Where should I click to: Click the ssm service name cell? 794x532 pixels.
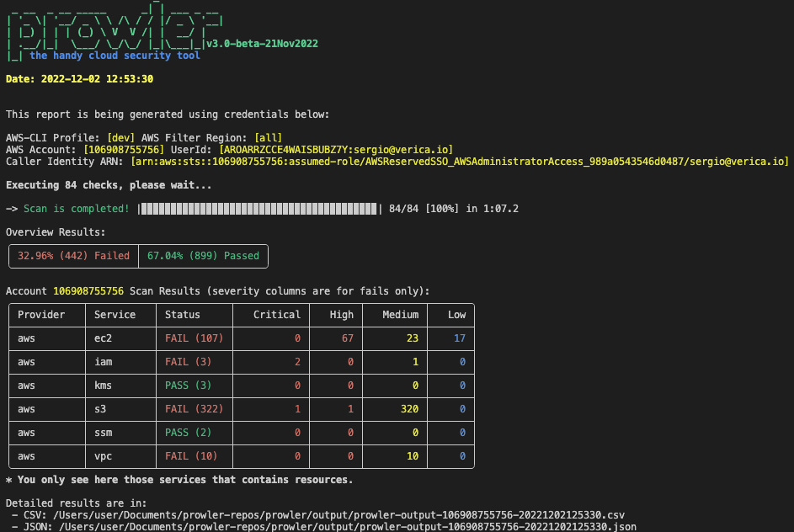point(104,433)
